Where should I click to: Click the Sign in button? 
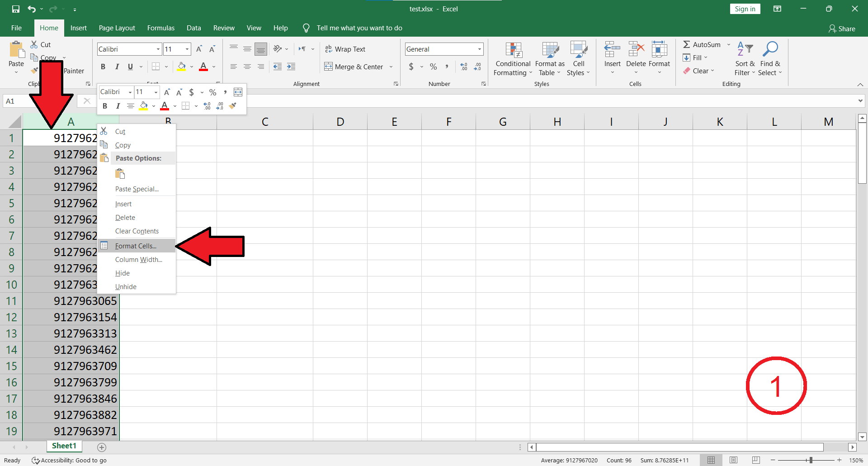pos(745,9)
